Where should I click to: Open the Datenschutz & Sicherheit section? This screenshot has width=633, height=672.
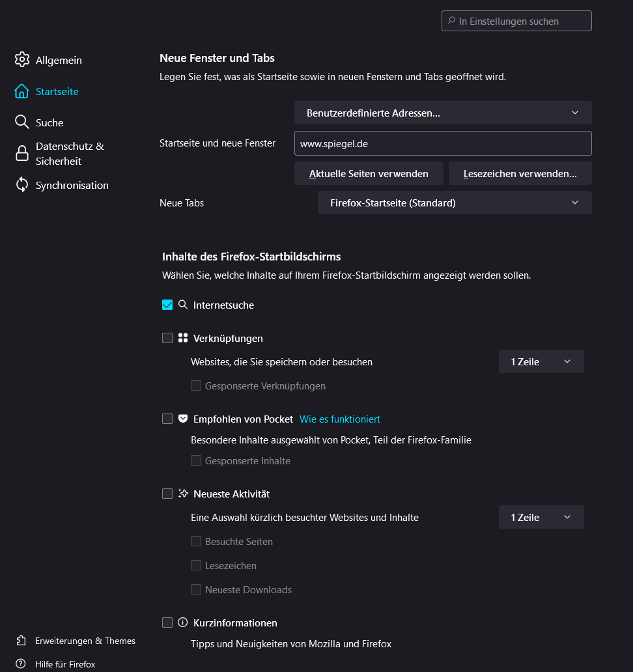click(69, 154)
